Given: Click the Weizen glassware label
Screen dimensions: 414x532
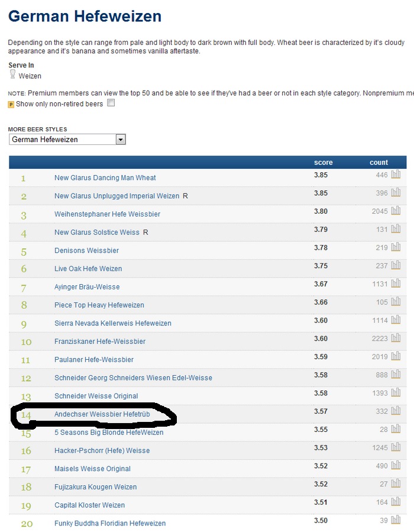Looking at the screenshot, I should pyautogui.click(x=30, y=76).
